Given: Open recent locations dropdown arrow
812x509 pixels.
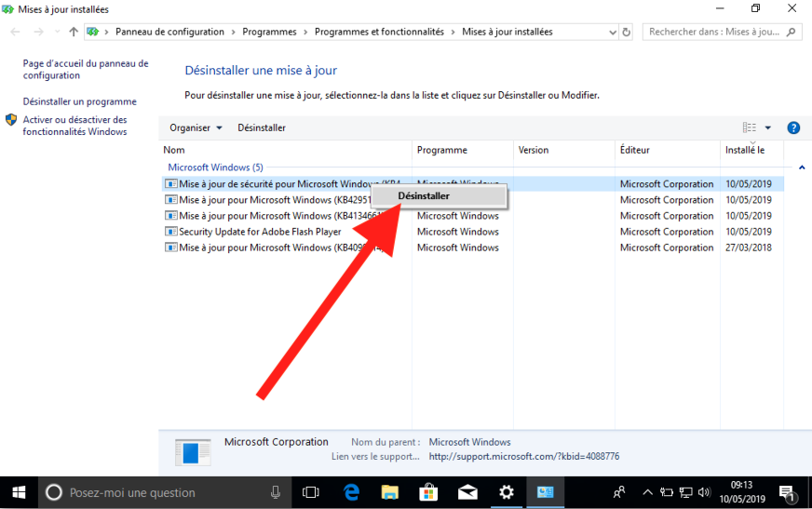Looking at the screenshot, I should (57, 32).
